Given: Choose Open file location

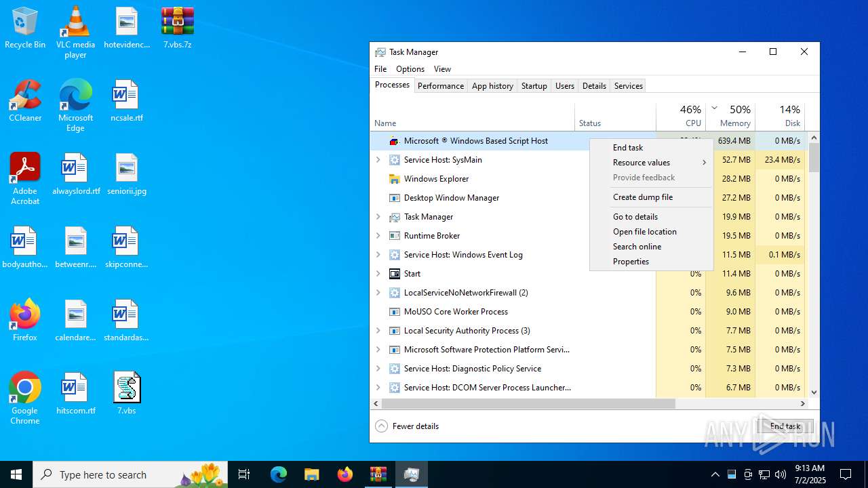Looking at the screenshot, I should tap(651, 232).
